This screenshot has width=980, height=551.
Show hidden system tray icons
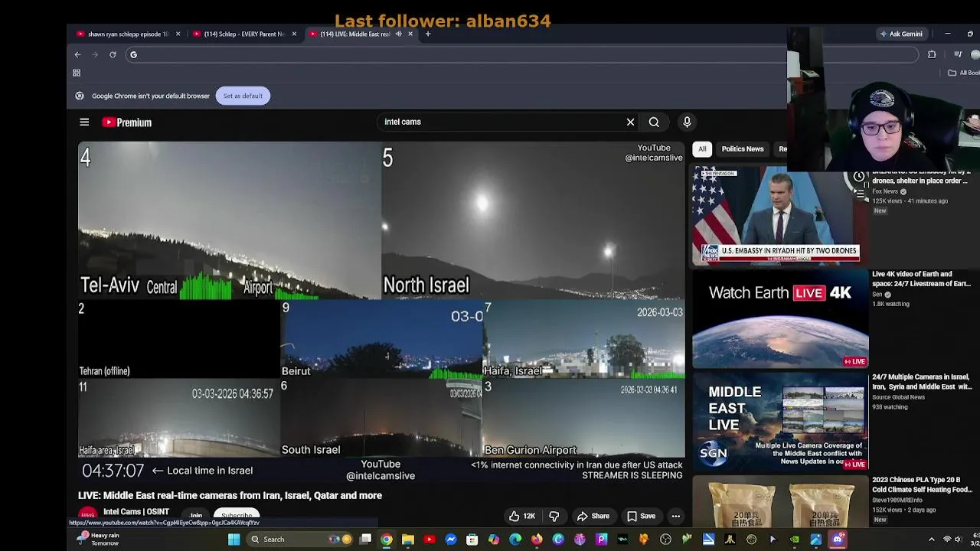coord(932,540)
